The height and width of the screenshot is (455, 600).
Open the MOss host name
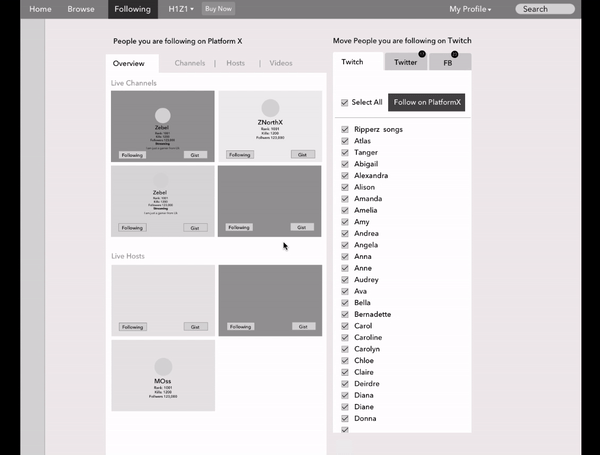coord(163,381)
